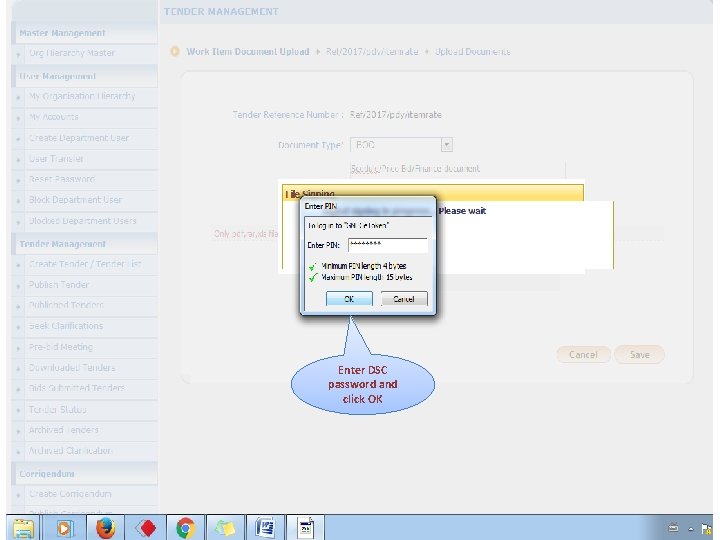
Task: Launch Firefox from taskbar
Action: pos(106,528)
